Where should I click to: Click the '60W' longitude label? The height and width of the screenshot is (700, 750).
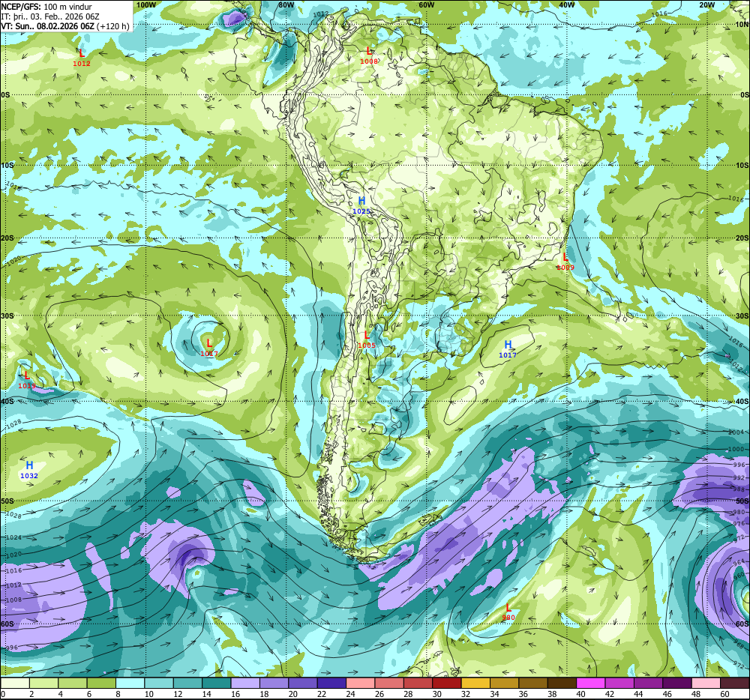click(426, 4)
